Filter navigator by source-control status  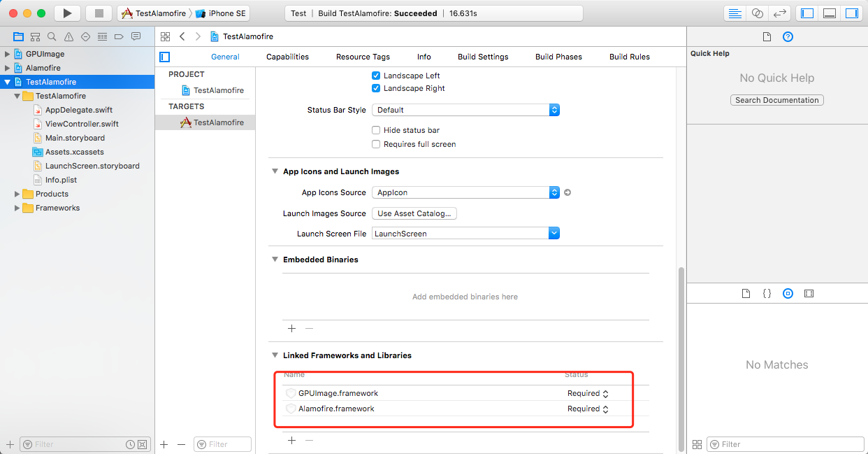[142, 444]
